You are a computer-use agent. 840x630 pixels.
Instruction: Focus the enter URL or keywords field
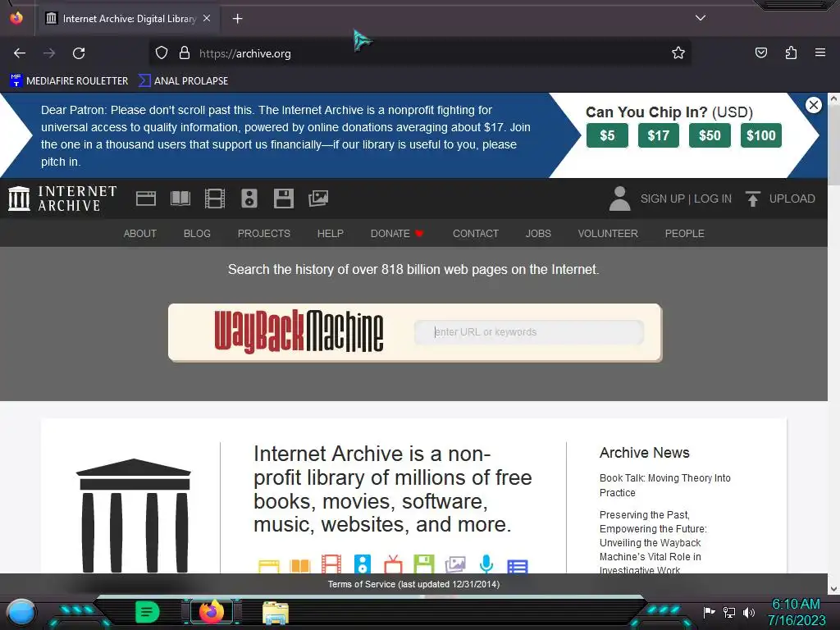click(x=529, y=332)
